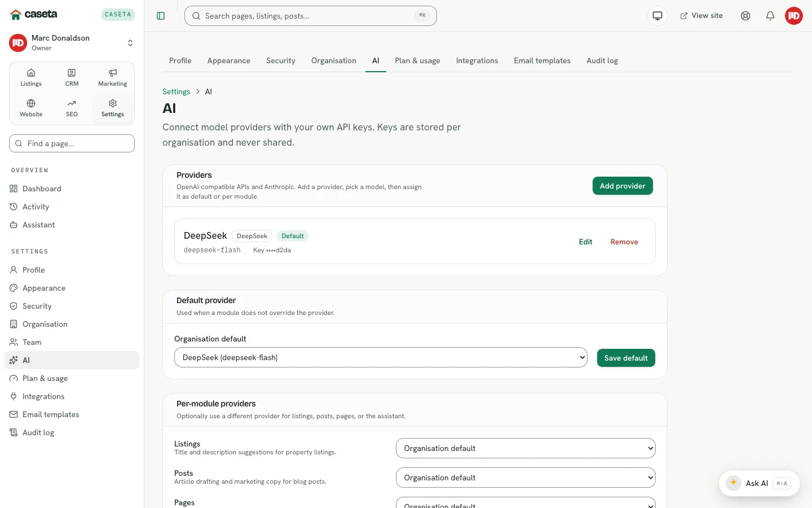Open Plan & usage in sidebar

(x=72, y=378)
